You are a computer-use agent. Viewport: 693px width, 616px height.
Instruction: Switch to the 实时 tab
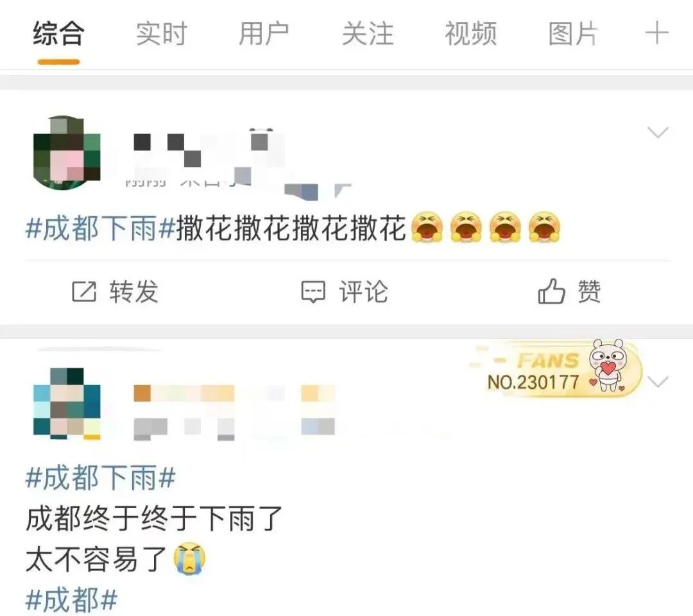[161, 33]
